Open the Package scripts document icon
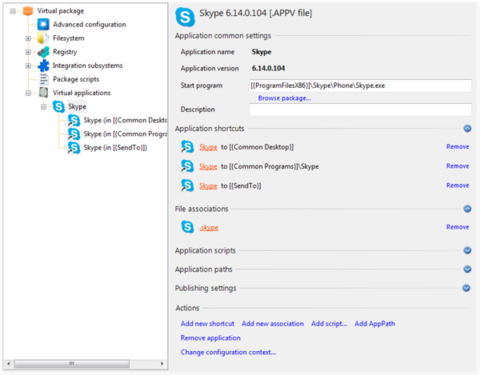This screenshot has height=375, width=480. coord(44,79)
